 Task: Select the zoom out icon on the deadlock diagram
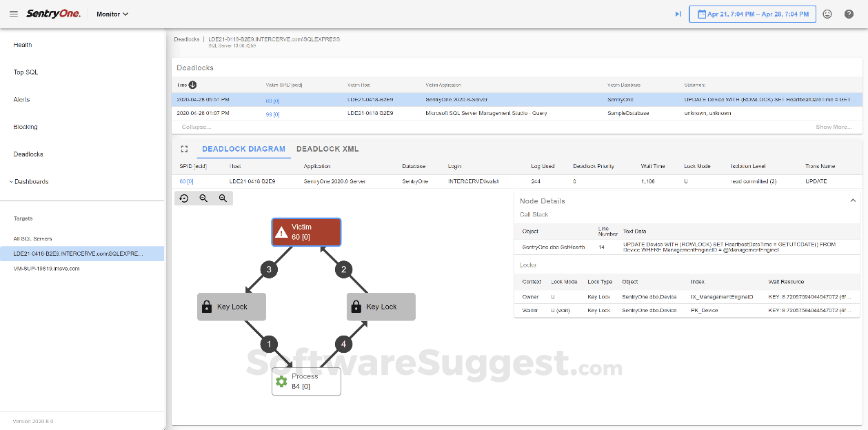click(221, 198)
